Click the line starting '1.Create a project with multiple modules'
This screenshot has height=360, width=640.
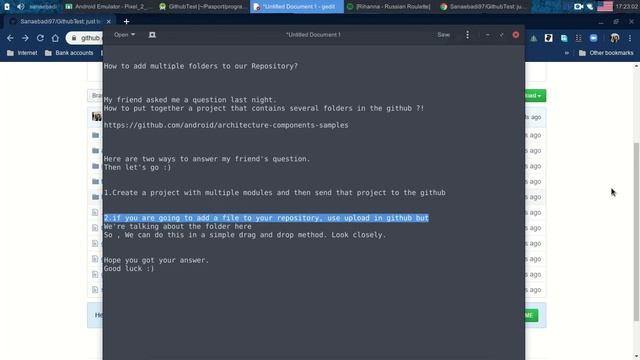pos(274,193)
